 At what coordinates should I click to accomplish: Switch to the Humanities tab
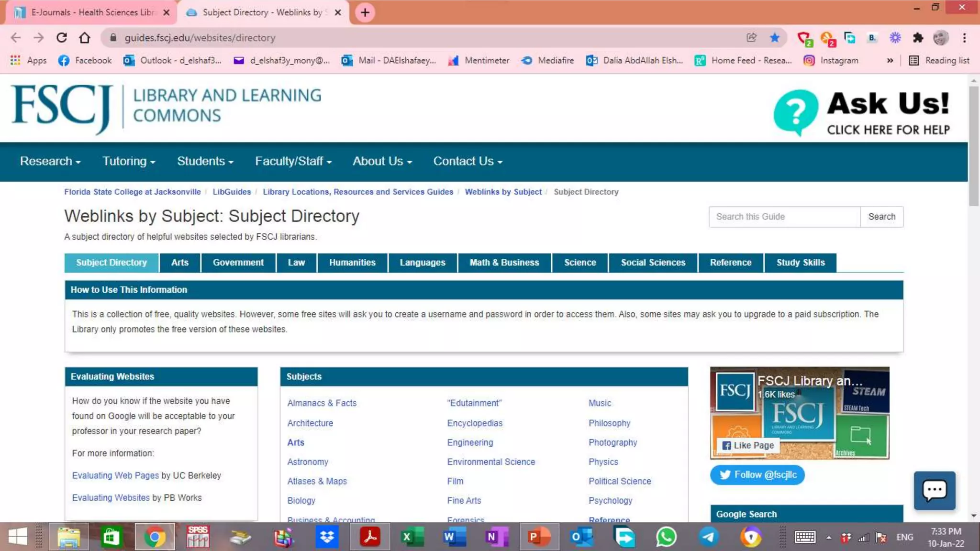[x=352, y=263]
